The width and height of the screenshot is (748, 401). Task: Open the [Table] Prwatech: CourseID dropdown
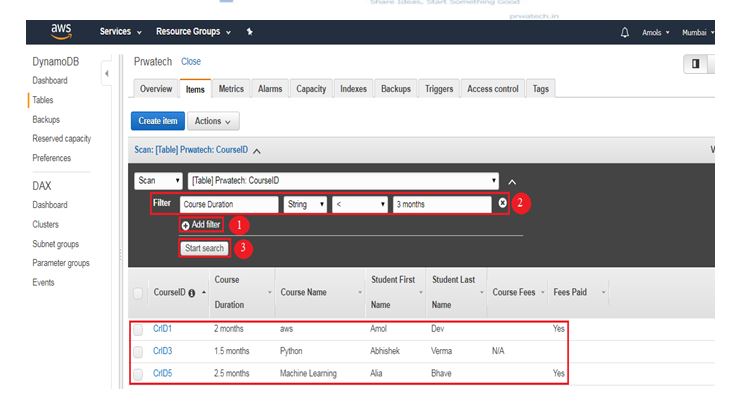click(343, 181)
